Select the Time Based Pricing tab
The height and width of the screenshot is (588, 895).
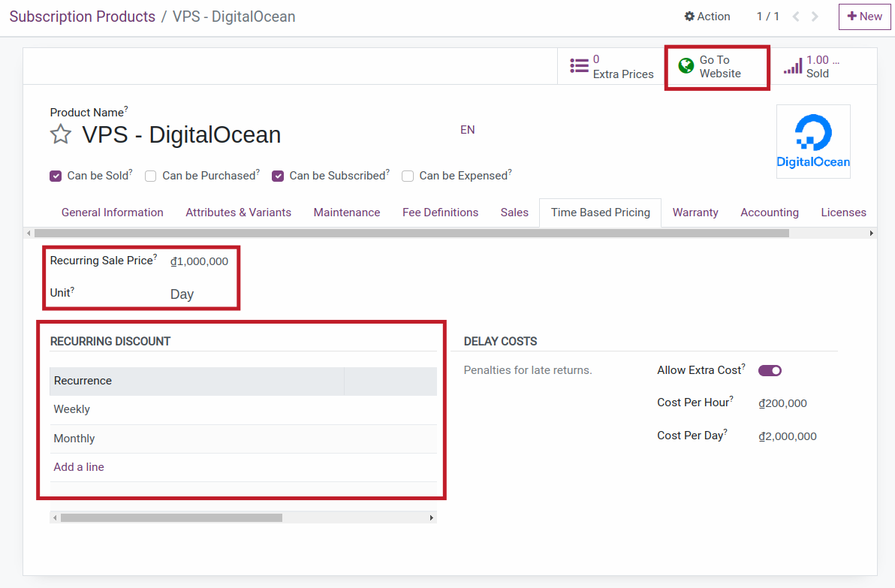(601, 213)
